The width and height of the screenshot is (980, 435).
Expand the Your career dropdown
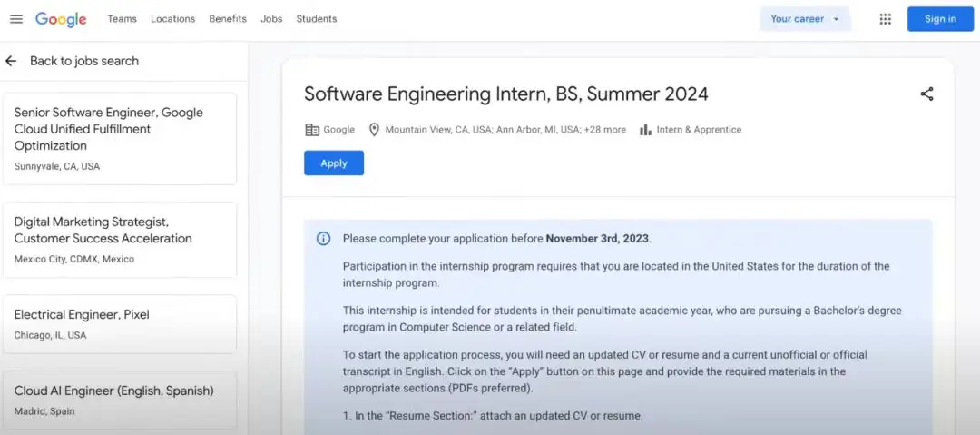coord(805,19)
